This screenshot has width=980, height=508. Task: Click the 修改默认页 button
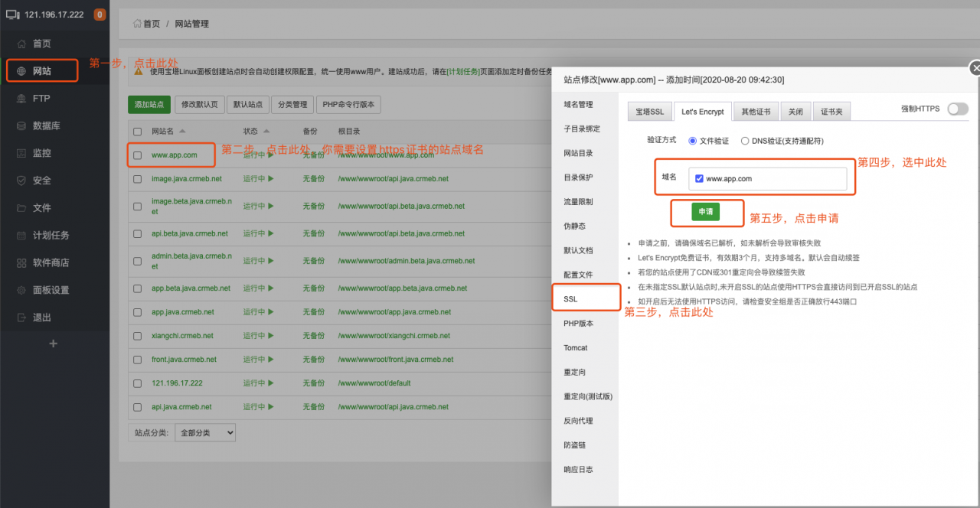[201, 105]
